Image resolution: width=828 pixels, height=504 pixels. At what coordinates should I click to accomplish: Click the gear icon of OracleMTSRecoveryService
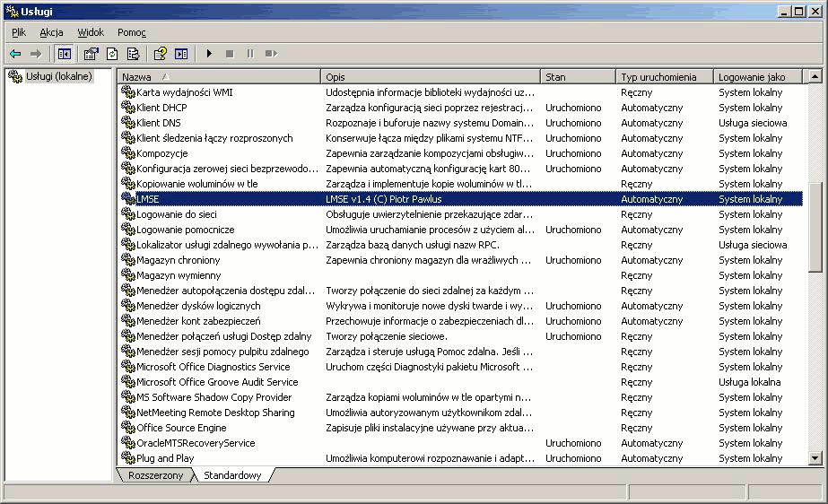pyautogui.click(x=128, y=443)
